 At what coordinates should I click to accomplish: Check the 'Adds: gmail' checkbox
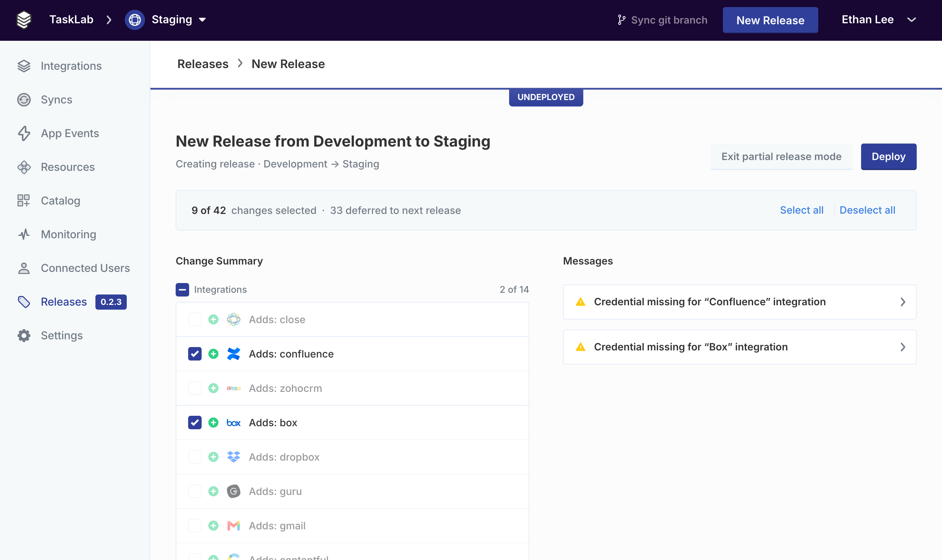tap(195, 526)
